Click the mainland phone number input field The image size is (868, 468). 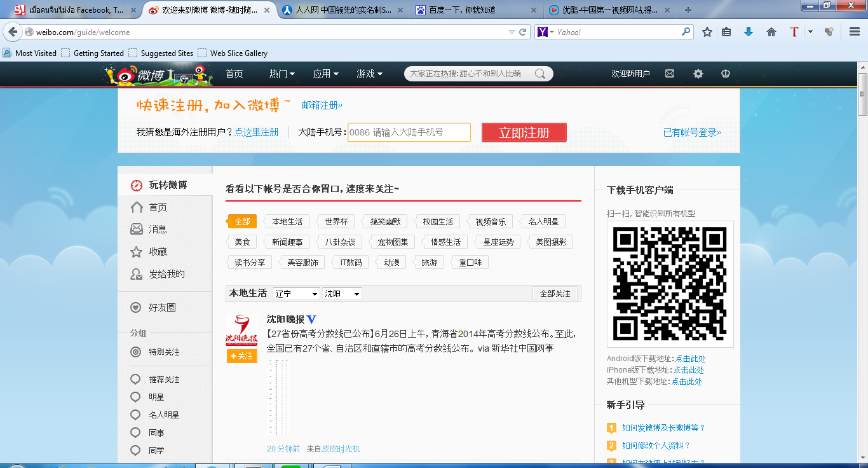(409, 132)
